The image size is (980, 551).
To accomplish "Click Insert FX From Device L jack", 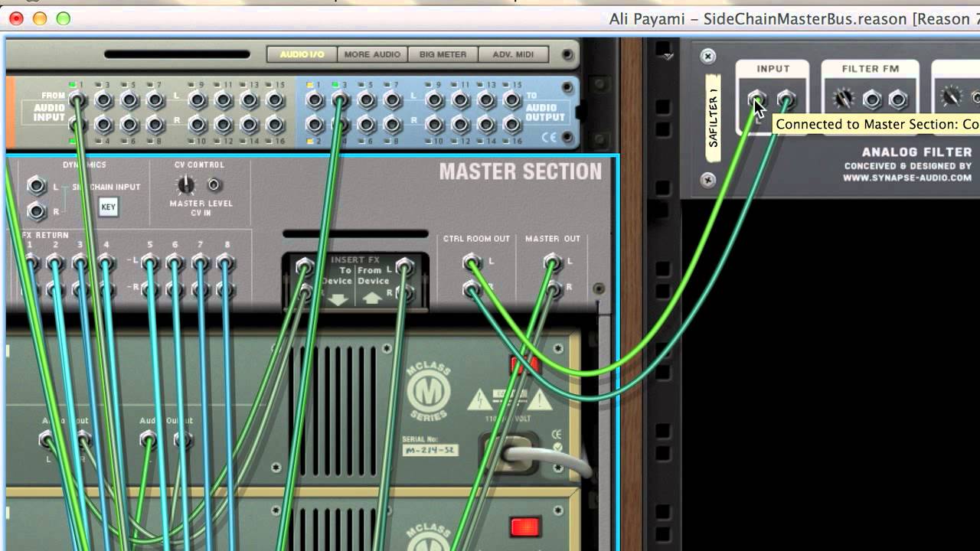I will [x=405, y=266].
